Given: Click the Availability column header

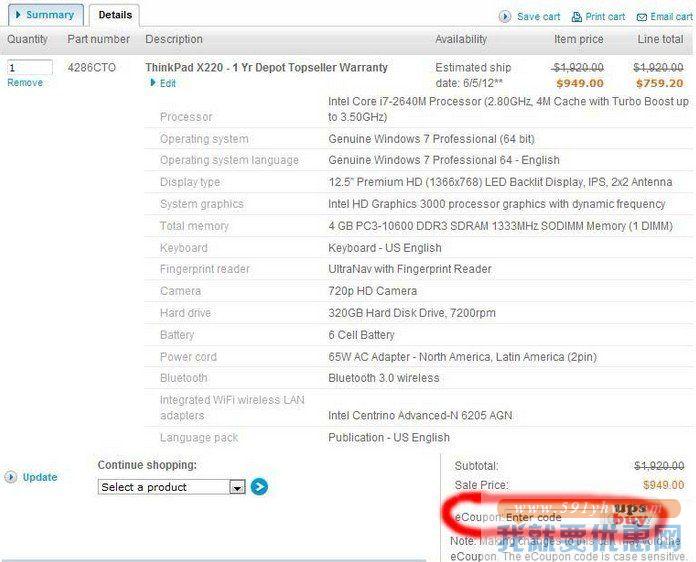Looking at the screenshot, I should point(461,39).
